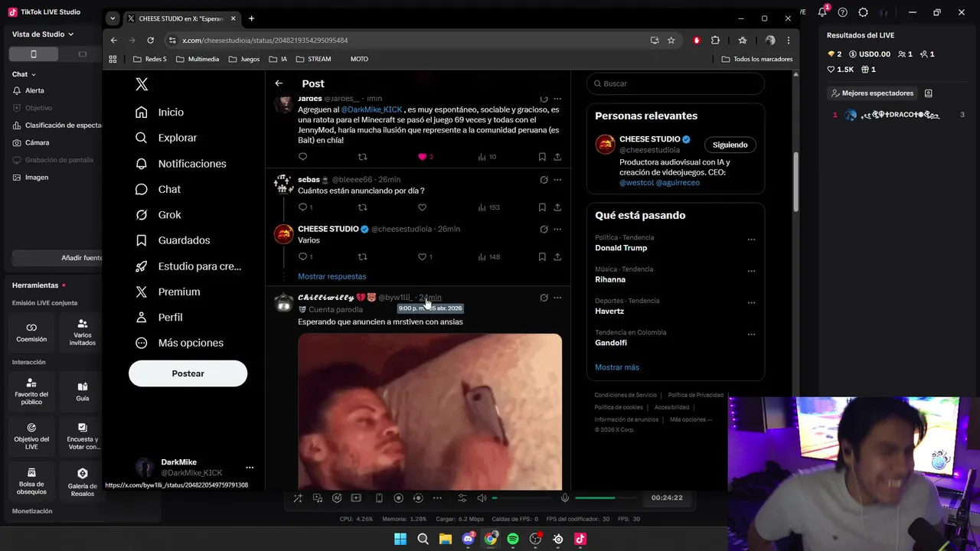The width and height of the screenshot is (980, 551).
Task: Open magic effects tool in TikTok Studio toolbar
Action: pos(298,498)
